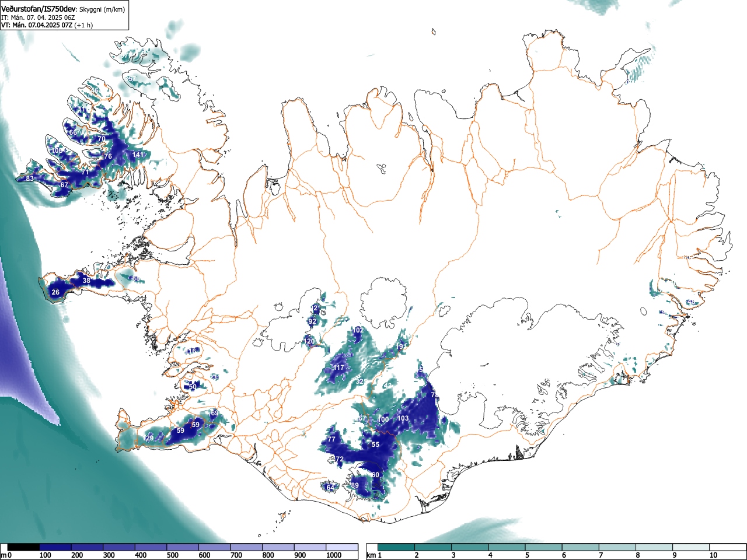Select the pale lavender 900–1000 m swatch
The width and height of the screenshot is (747, 560).
(310, 547)
